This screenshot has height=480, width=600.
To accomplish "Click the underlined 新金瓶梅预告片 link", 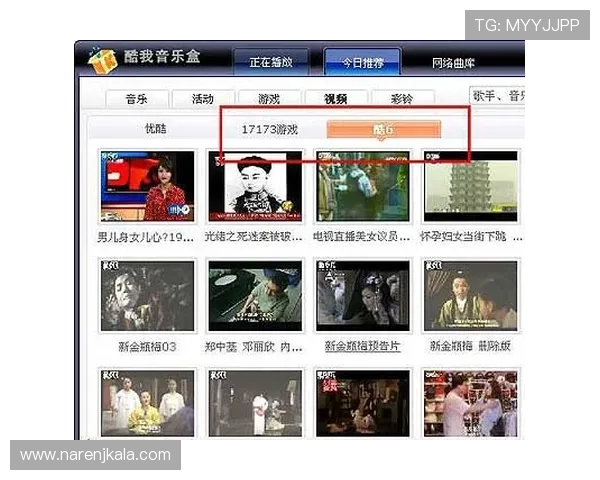I will pyautogui.click(x=362, y=346).
